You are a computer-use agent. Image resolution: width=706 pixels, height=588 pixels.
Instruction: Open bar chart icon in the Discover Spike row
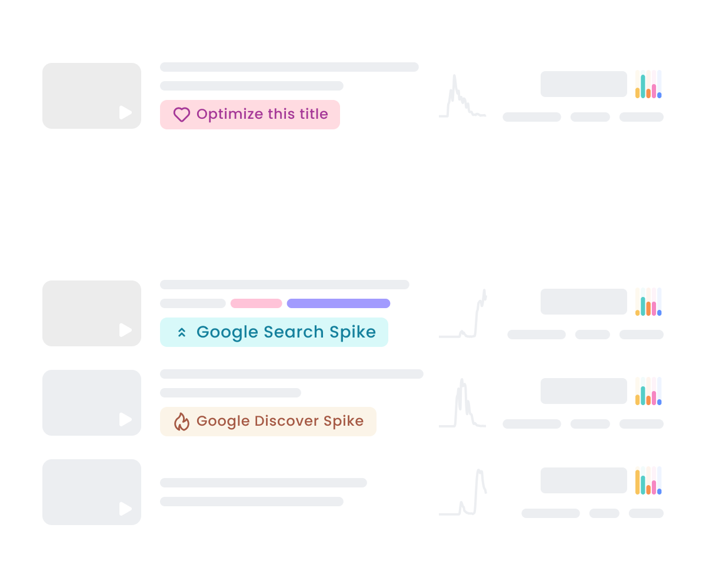648,392
